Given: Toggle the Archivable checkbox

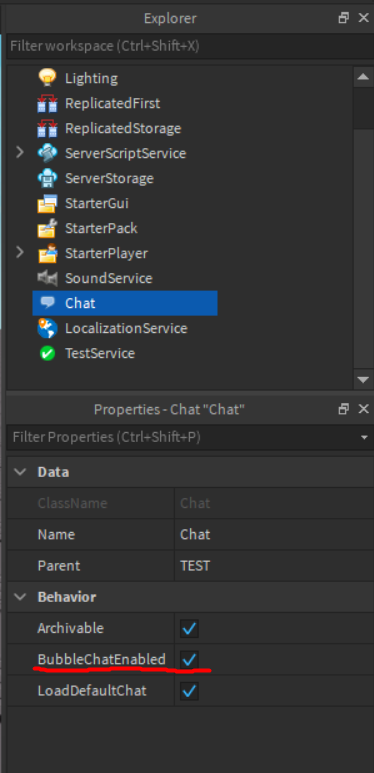Looking at the screenshot, I should (x=190, y=629).
